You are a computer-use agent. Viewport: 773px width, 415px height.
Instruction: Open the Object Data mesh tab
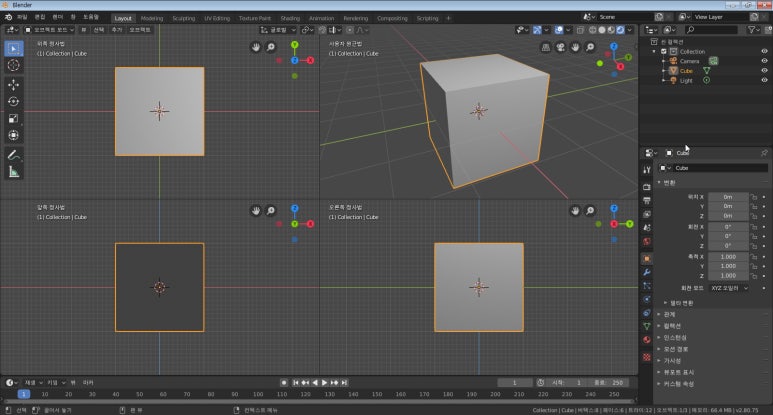[647, 326]
